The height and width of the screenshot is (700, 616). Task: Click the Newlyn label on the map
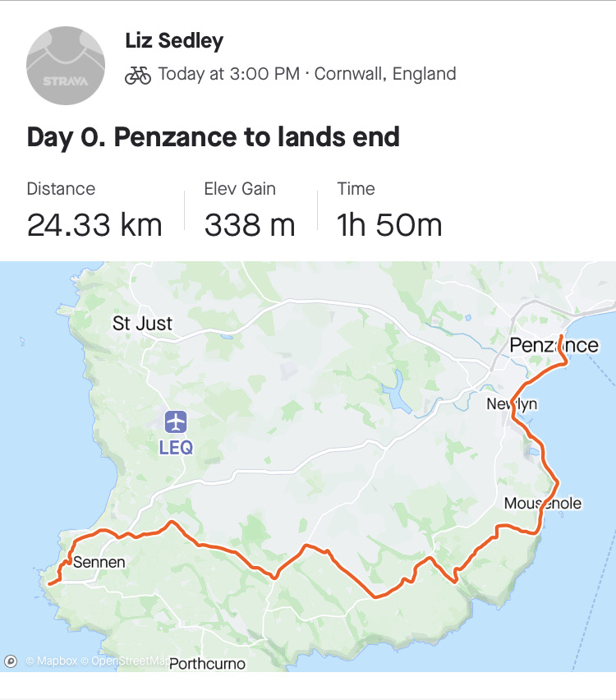(512, 404)
